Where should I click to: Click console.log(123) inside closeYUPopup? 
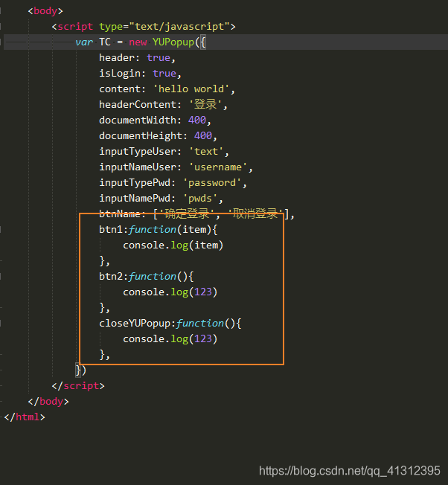pos(170,339)
